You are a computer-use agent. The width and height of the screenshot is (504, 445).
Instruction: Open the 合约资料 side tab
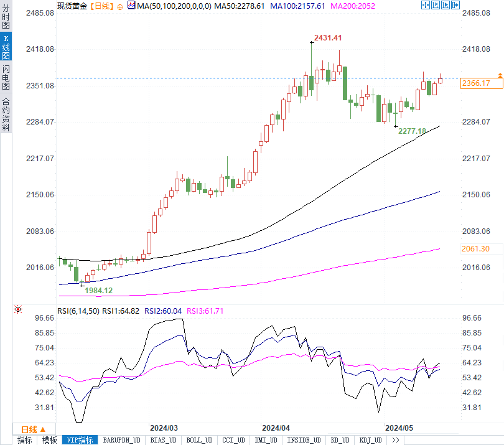pyautogui.click(x=6, y=114)
